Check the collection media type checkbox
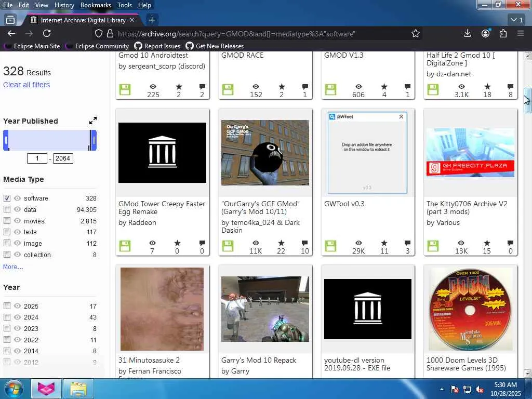 tap(7, 254)
